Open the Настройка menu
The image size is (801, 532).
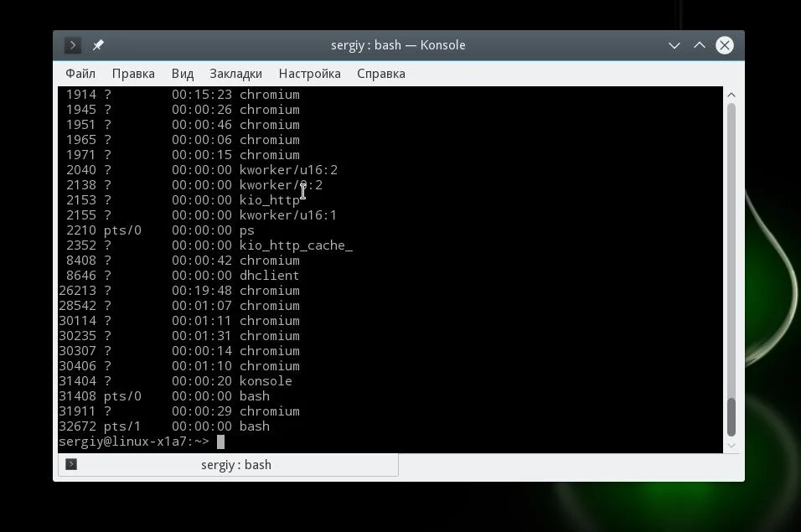[309, 74]
